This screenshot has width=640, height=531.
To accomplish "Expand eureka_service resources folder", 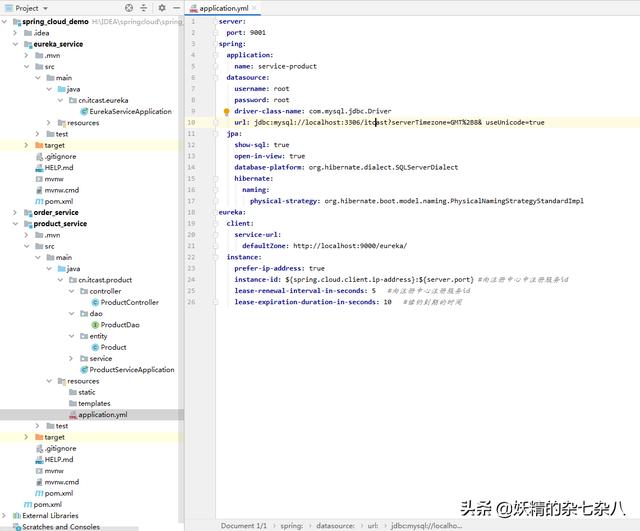I will (x=49, y=122).
